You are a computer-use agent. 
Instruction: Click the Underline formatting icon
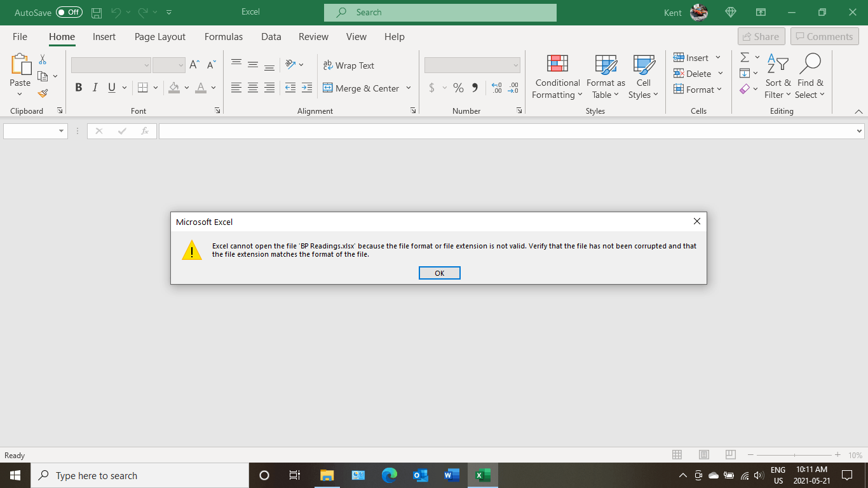point(112,88)
